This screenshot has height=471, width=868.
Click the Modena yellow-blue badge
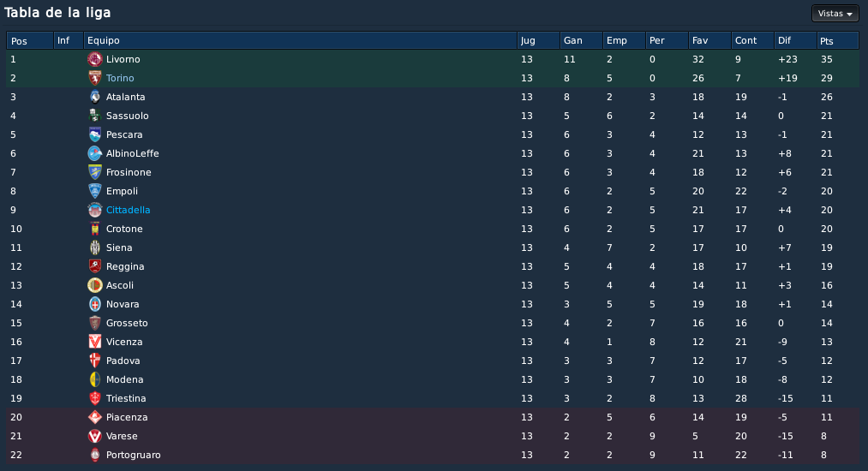(95, 379)
